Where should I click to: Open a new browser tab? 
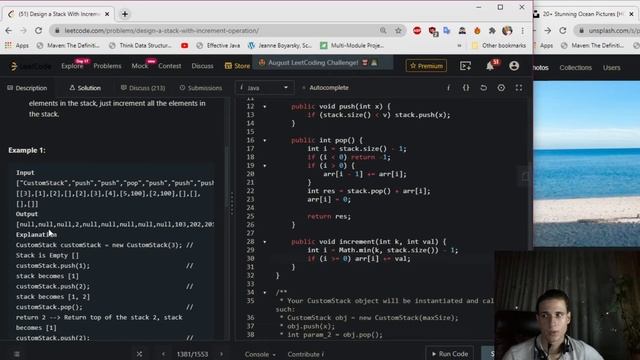click(x=125, y=14)
